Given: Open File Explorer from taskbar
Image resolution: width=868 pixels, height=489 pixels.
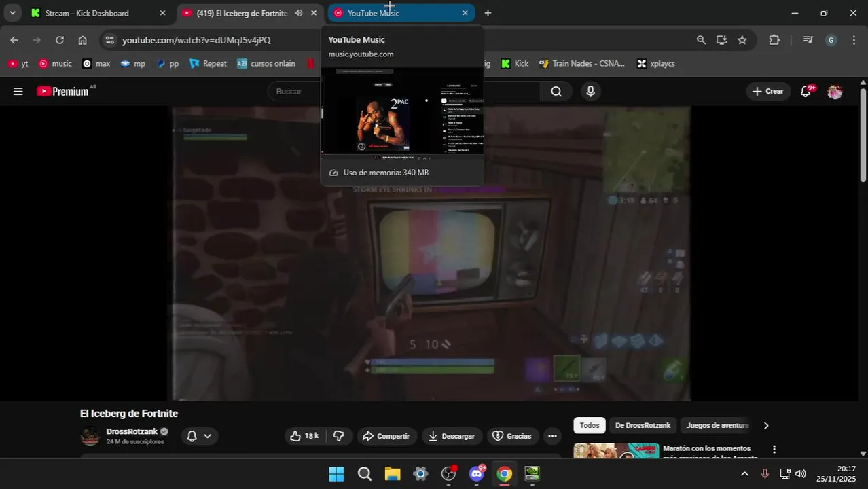Looking at the screenshot, I should tap(393, 473).
